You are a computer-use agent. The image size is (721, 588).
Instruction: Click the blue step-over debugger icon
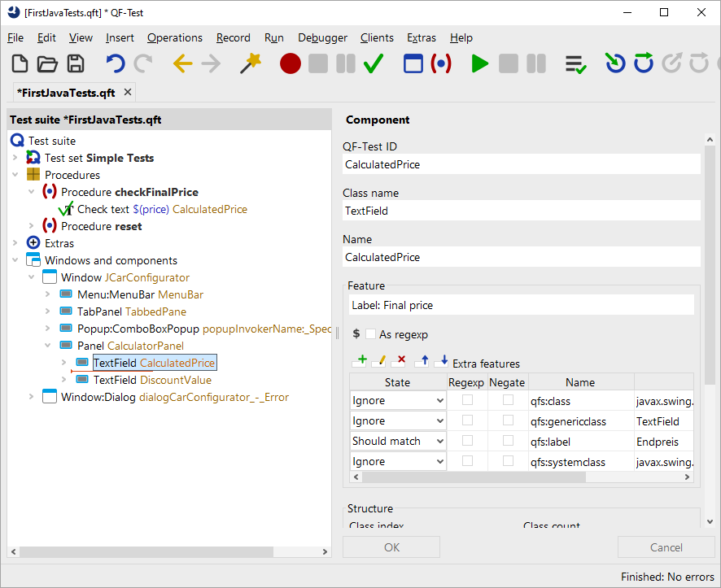point(644,63)
